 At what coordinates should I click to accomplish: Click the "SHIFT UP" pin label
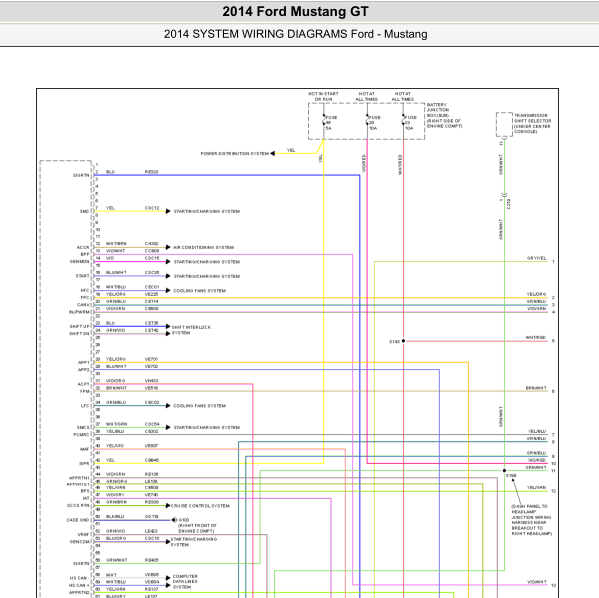pyautogui.click(x=79, y=326)
